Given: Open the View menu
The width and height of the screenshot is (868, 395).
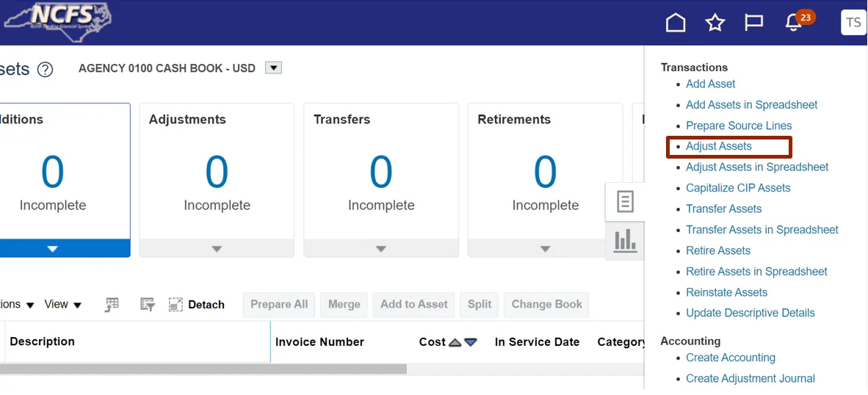Looking at the screenshot, I should (x=62, y=305).
